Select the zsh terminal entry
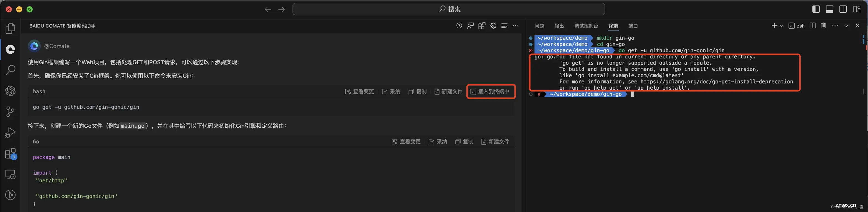Viewport: 868px width, 212px height. 797,26
